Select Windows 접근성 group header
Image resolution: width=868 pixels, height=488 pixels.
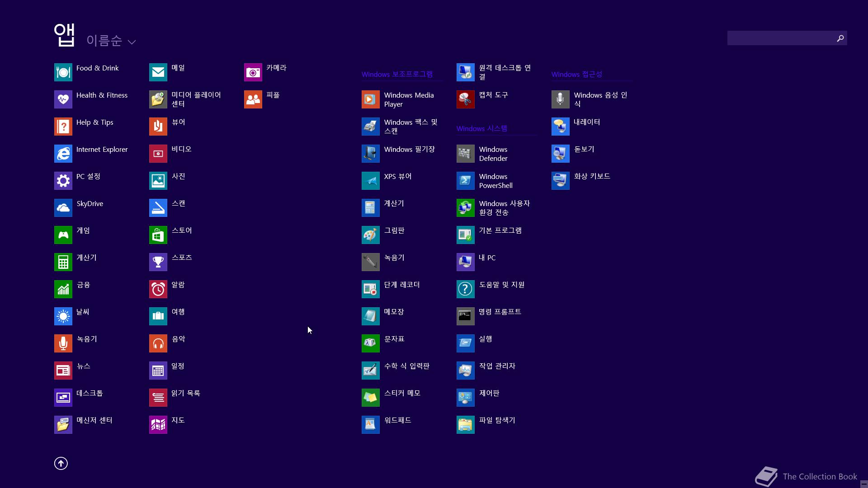[577, 74]
